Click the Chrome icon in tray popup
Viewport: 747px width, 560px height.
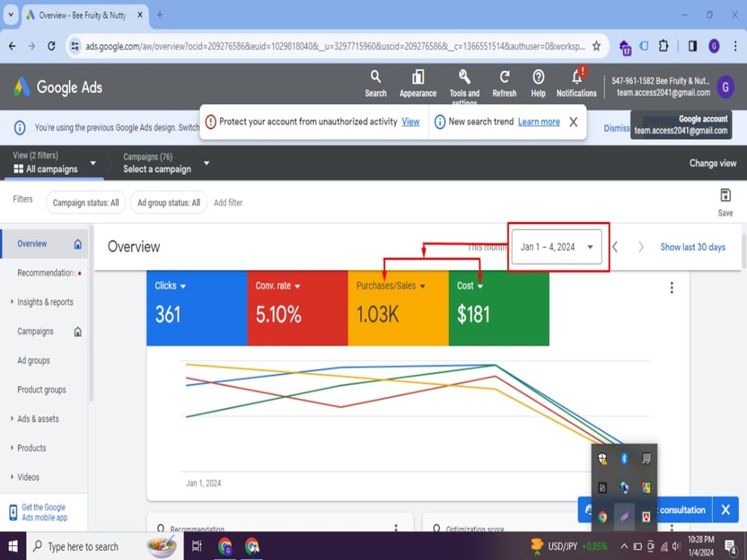click(602, 517)
